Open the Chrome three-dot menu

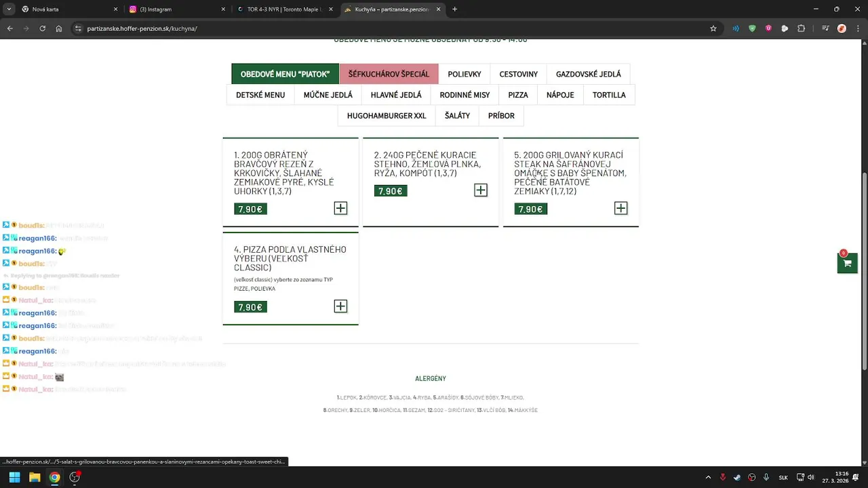(x=857, y=28)
